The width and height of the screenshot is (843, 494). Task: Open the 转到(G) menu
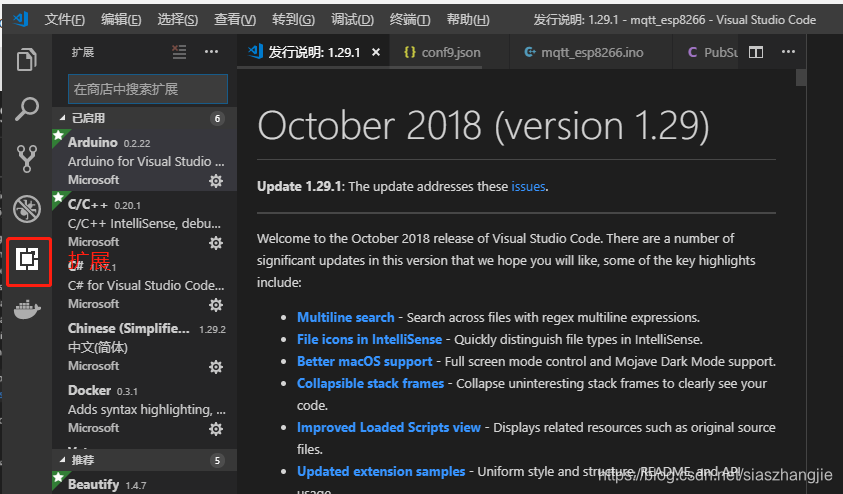click(x=293, y=20)
